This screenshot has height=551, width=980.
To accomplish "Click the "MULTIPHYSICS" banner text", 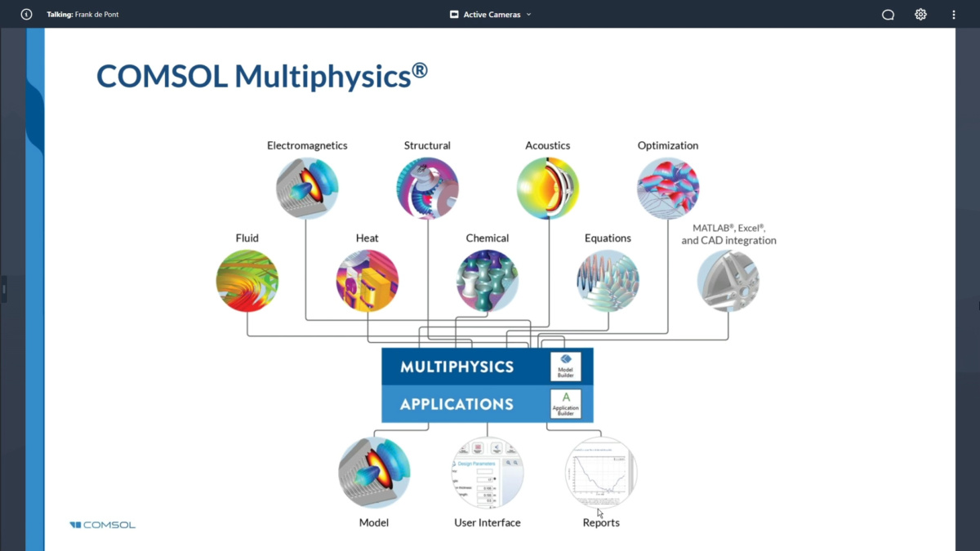I will [457, 367].
